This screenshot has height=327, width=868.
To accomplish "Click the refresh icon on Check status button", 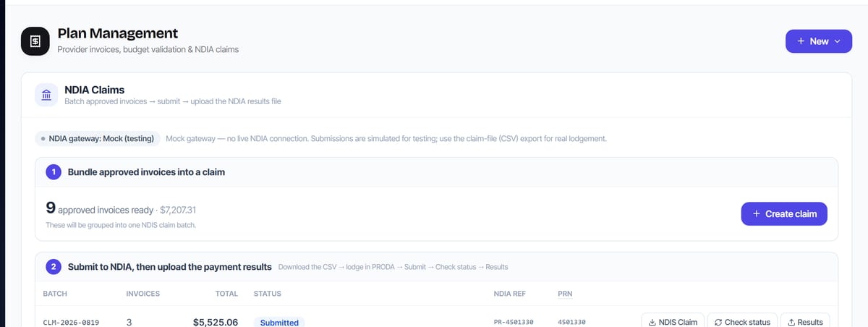I will (718, 322).
